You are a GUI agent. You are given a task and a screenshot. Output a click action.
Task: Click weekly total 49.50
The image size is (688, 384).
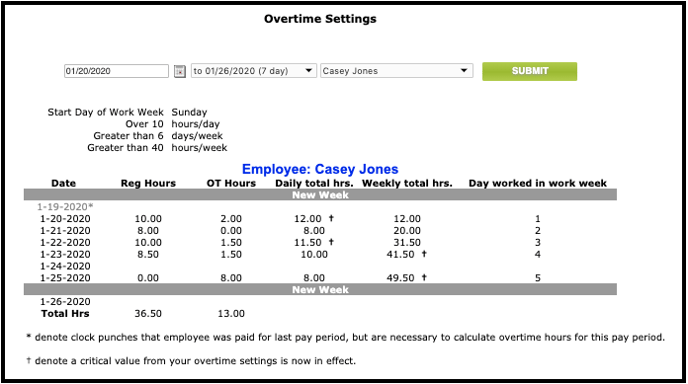(x=401, y=278)
